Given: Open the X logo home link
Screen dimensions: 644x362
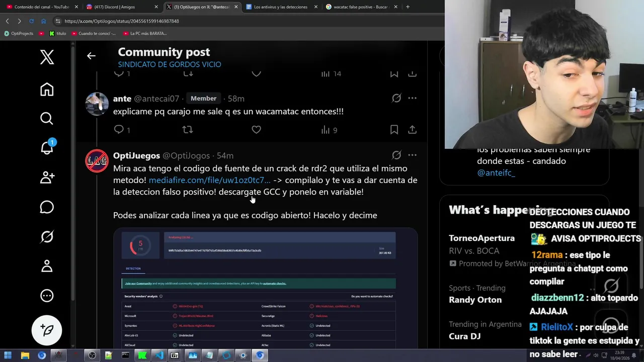Looking at the screenshot, I should 47,57.
